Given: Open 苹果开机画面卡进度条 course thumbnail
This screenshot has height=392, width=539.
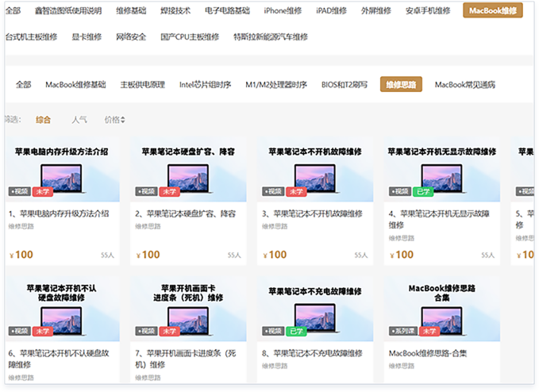Looking at the screenshot, I should pos(188,309).
